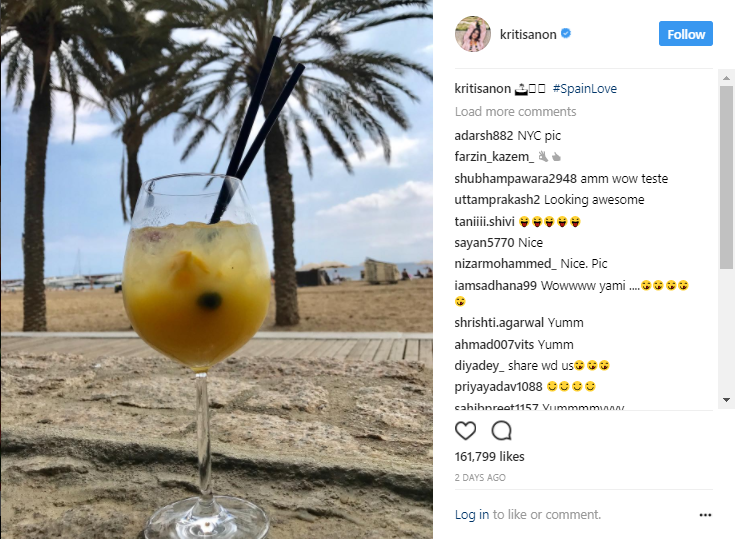Image resolution: width=735 pixels, height=539 pixels.
Task: Click the Log in link
Action: click(x=472, y=515)
